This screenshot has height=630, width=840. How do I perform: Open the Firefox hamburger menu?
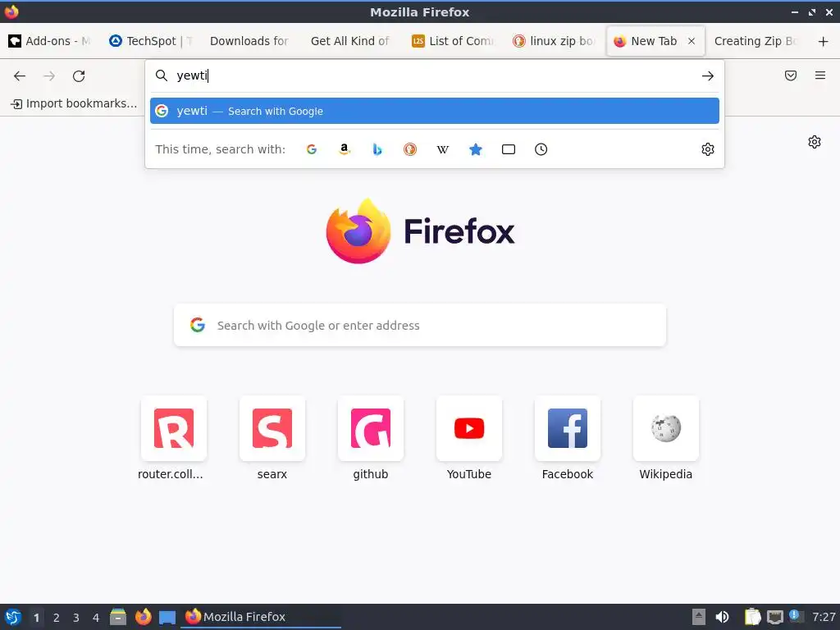[820, 75]
